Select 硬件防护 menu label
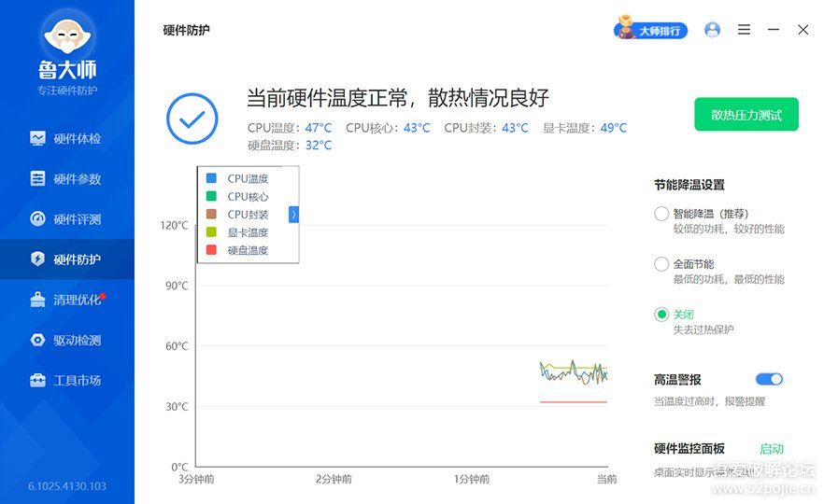The width and height of the screenshot is (824, 504). [x=78, y=259]
